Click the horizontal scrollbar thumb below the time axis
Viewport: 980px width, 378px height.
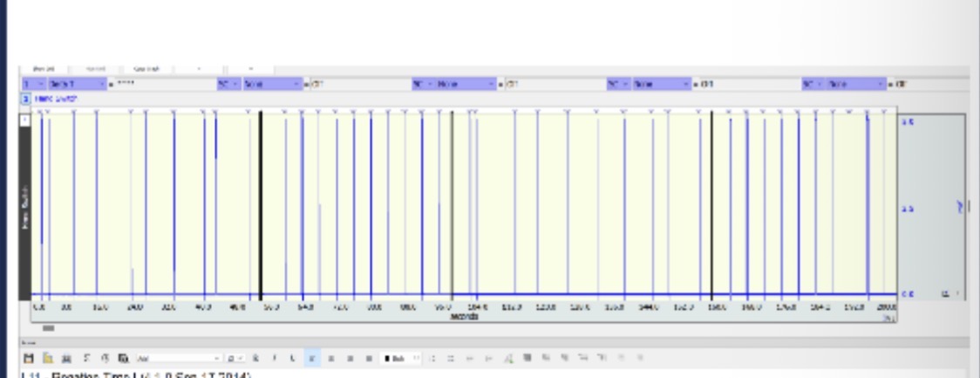click(48, 329)
